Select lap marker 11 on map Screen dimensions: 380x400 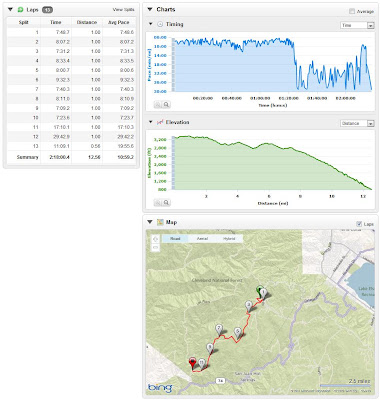(202, 363)
